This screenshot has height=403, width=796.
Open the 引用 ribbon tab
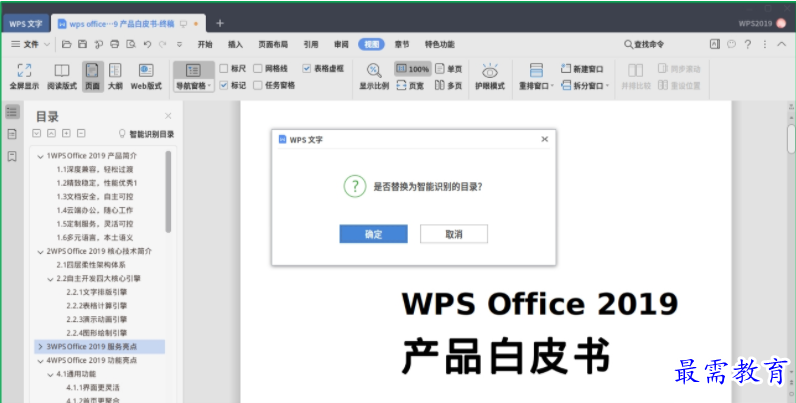[x=311, y=44]
